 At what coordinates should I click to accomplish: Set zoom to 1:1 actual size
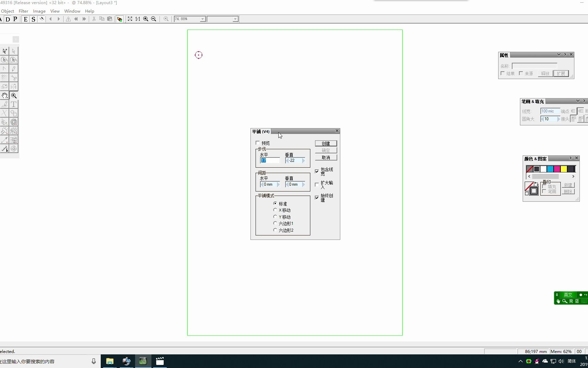coord(138,19)
